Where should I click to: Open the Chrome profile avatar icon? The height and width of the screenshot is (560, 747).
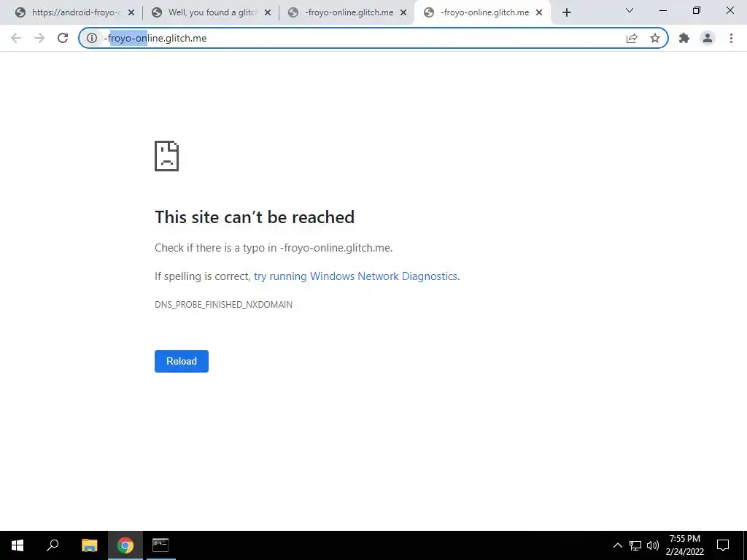(x=708, y=38)
